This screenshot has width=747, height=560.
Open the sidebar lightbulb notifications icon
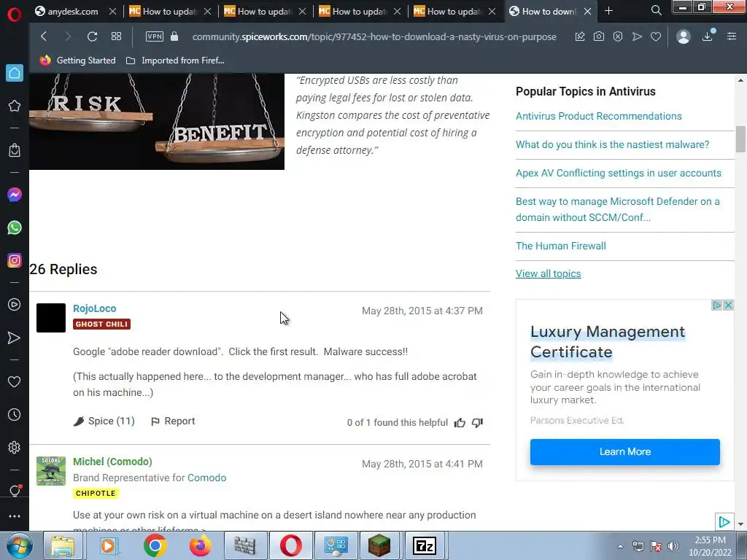point(15,491)
